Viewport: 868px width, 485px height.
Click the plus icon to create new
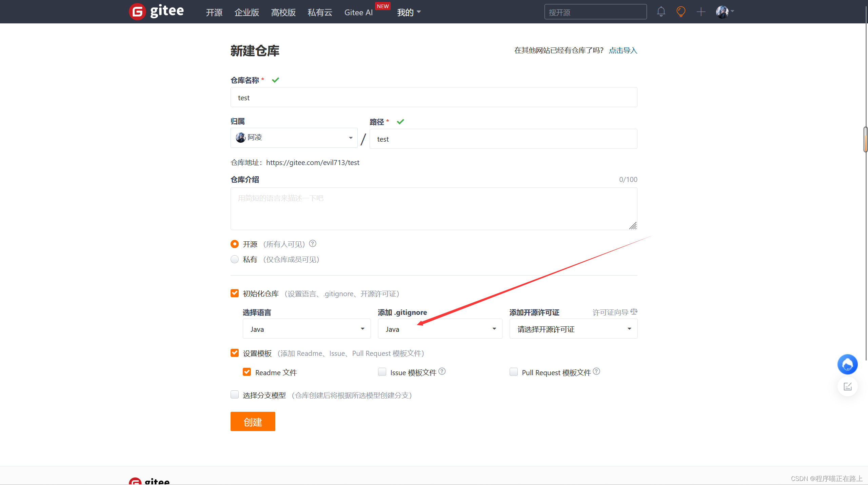tap(701, 12)
